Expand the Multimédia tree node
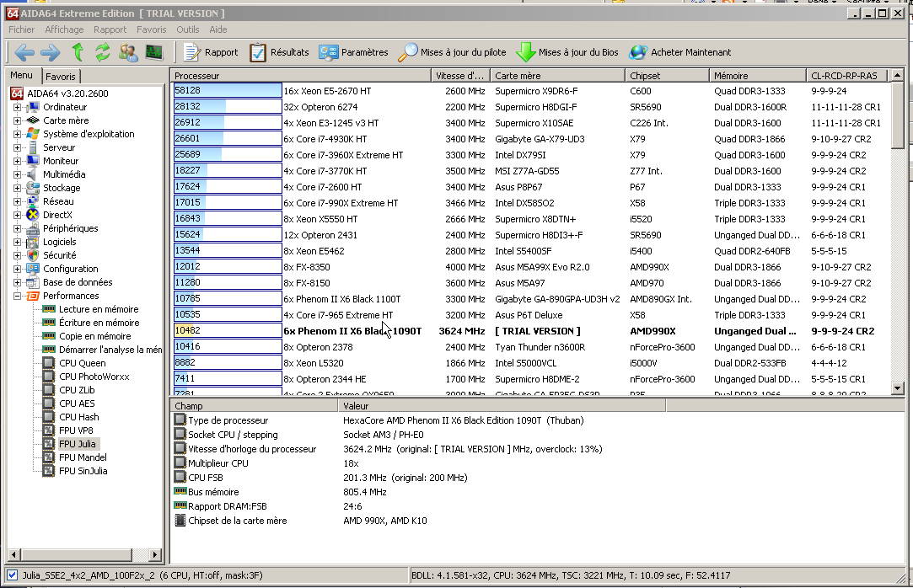The image size is (913, 588). pos(18,174)
